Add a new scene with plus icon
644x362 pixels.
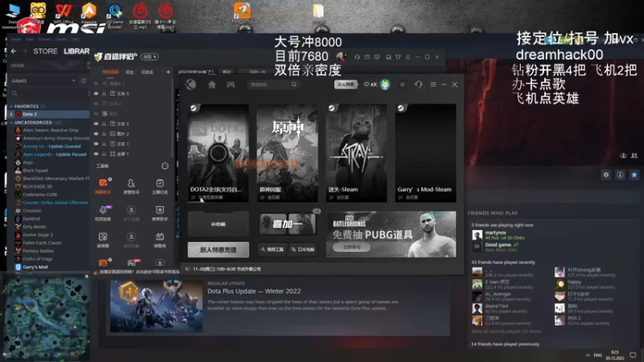[x=168, y=72]
